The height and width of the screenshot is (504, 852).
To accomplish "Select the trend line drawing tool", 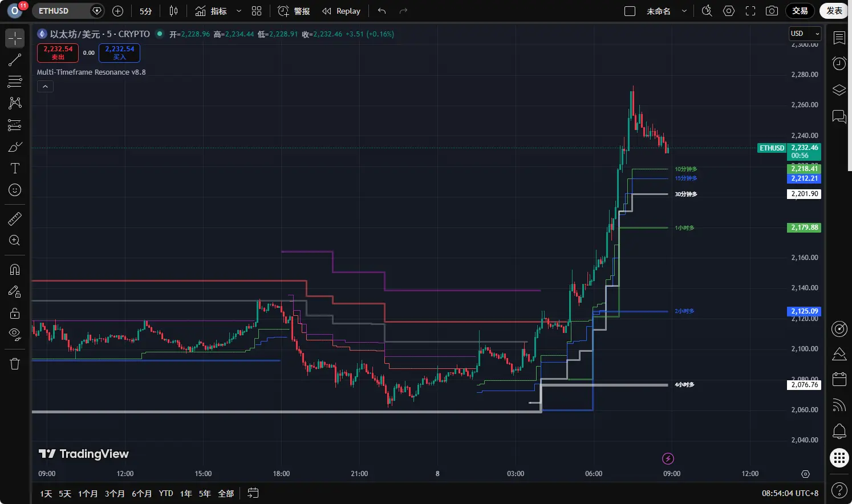I will 15,60.
